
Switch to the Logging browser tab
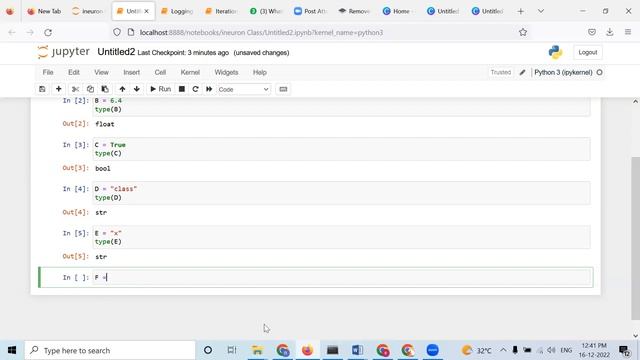(177, 11)
